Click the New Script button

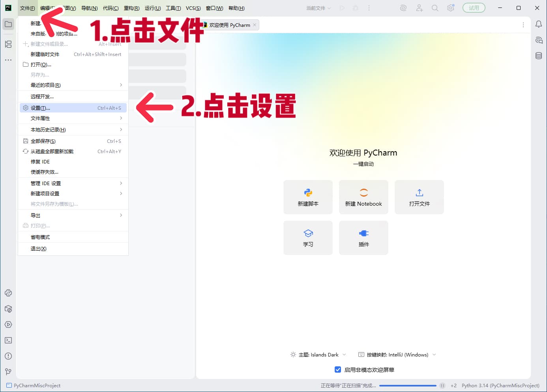[308, 197]
